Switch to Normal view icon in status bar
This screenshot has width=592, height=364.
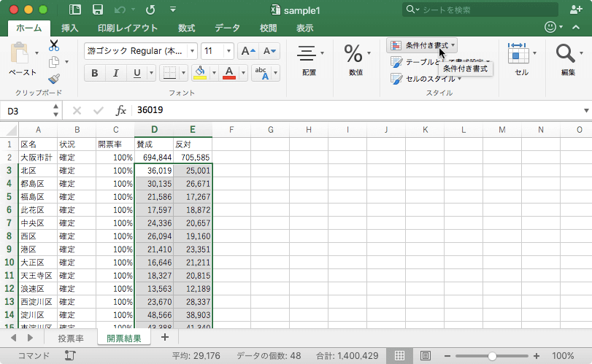point(399,356)
